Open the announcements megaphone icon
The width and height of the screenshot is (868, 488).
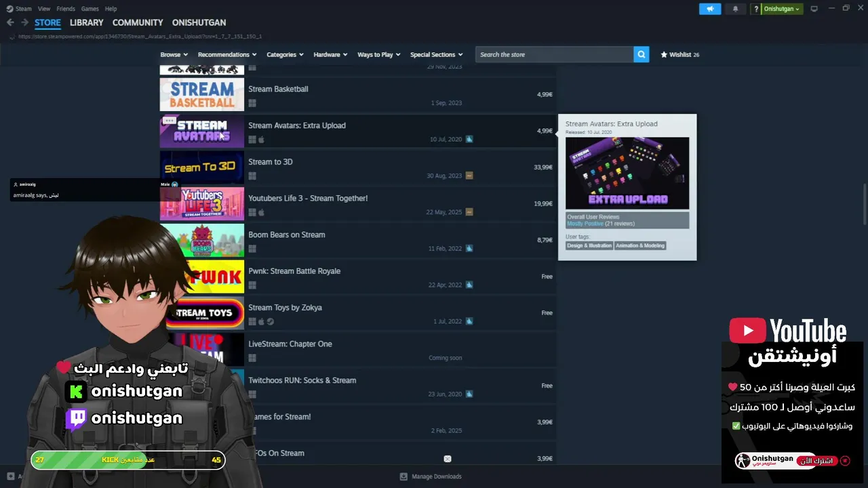(710, 9)
